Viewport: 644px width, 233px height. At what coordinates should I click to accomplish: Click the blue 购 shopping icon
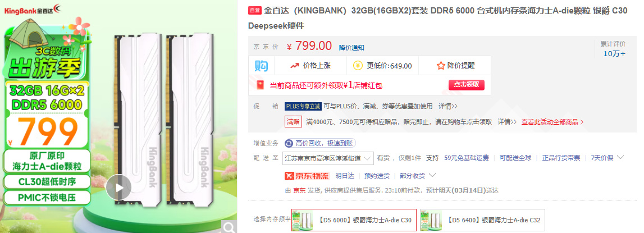pos(261,66)
